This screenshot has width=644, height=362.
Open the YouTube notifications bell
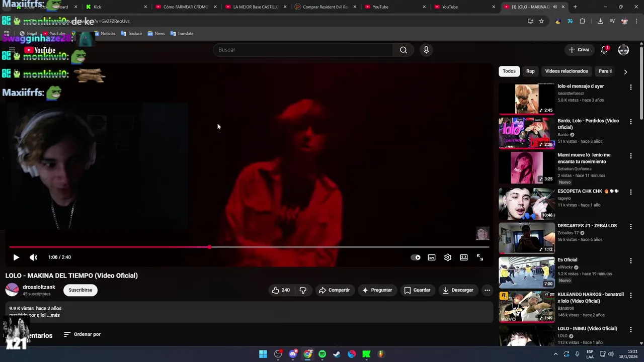click(604, 50)
